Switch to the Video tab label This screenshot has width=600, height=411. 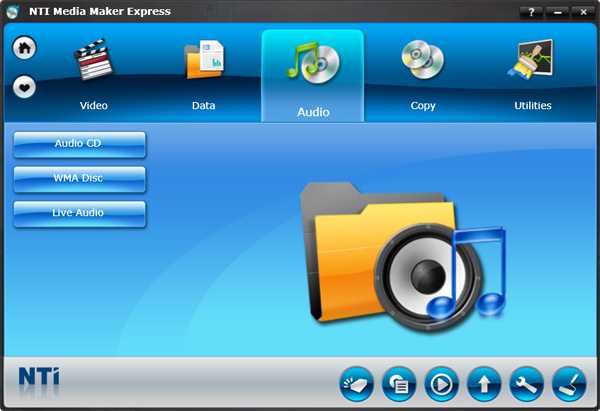pos(94,105)
